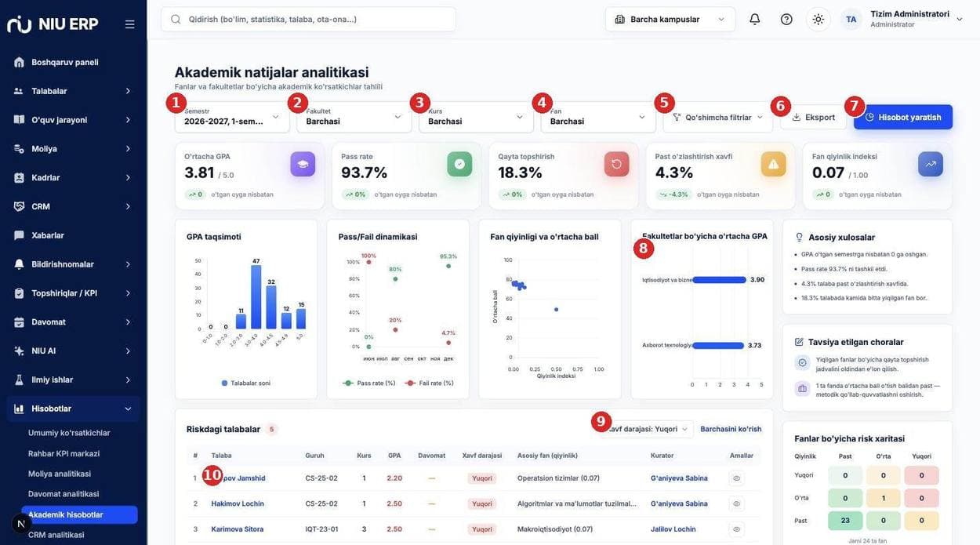
Task: Open curator Jalilov Lochin link
Action: click(673, 529)
